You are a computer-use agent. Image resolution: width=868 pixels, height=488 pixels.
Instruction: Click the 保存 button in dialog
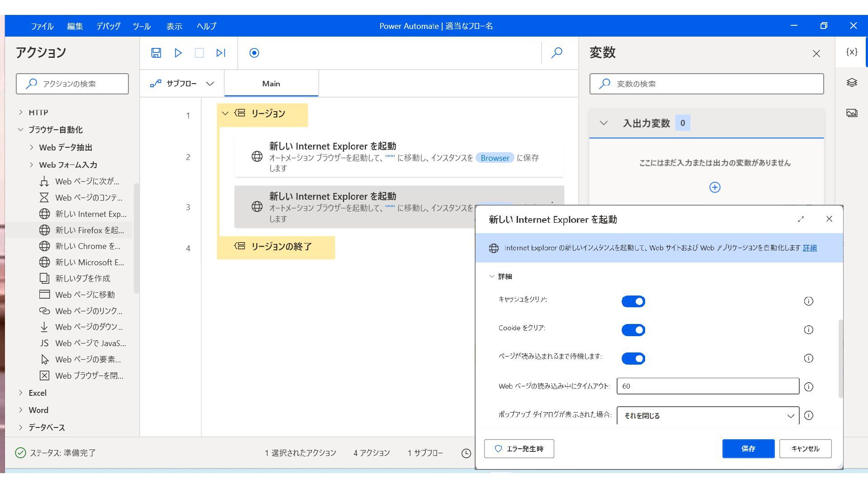[748, 449]
